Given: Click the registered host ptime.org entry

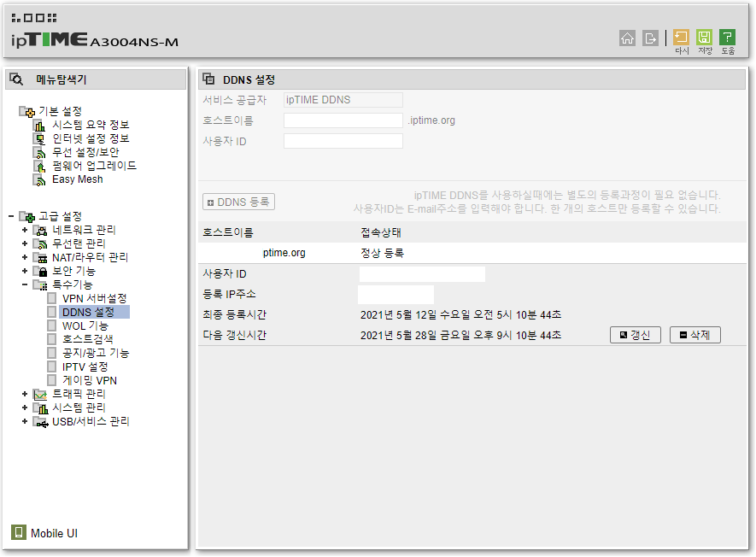Looking at the screenshot, I should (284, 253).
